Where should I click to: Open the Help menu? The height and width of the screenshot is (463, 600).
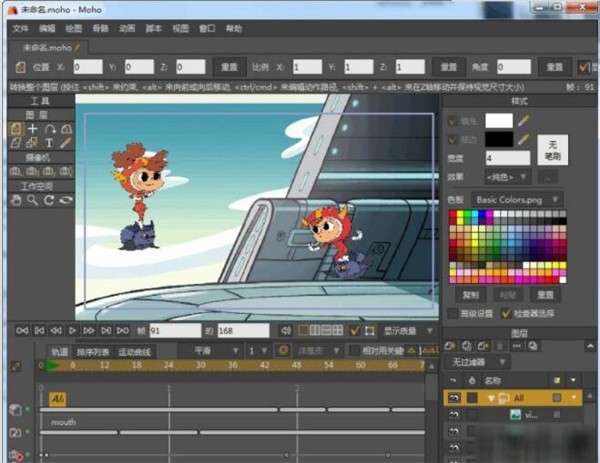[x=234, y=29]
